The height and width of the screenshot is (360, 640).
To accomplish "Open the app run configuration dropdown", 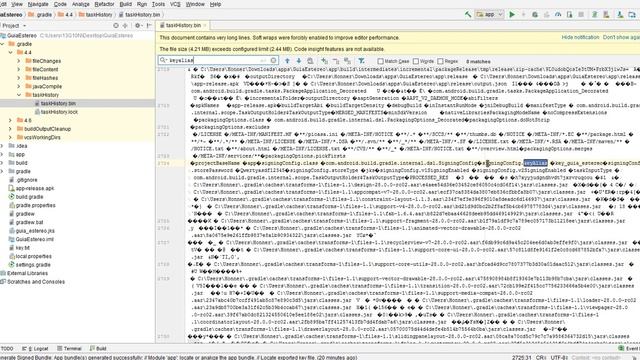I will [x=489, y=14].
